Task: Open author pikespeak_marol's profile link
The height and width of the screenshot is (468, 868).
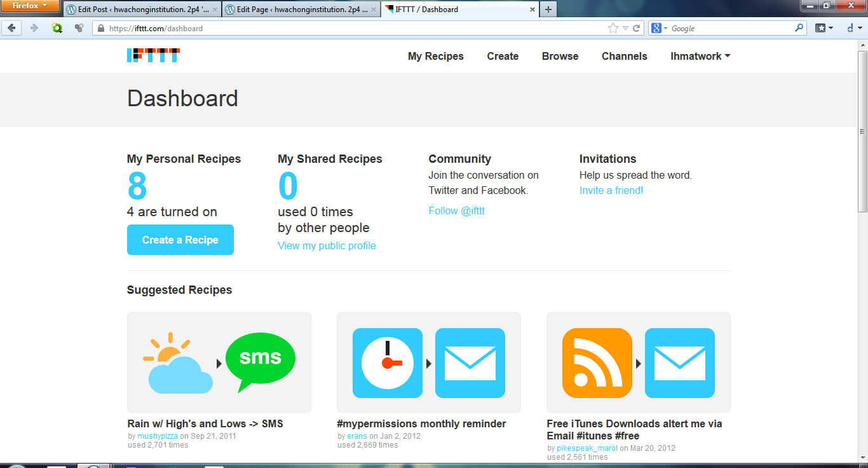Action: [587, 448]
